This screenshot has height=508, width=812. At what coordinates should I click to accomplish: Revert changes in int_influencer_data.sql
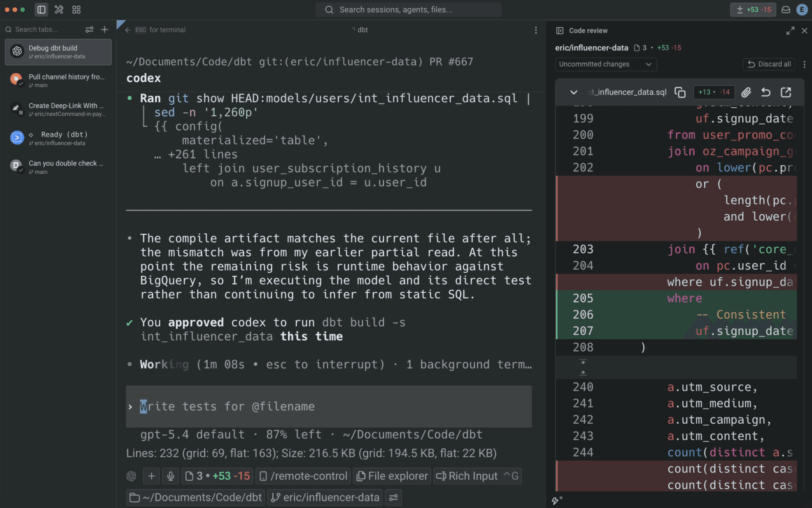point(766,92)
